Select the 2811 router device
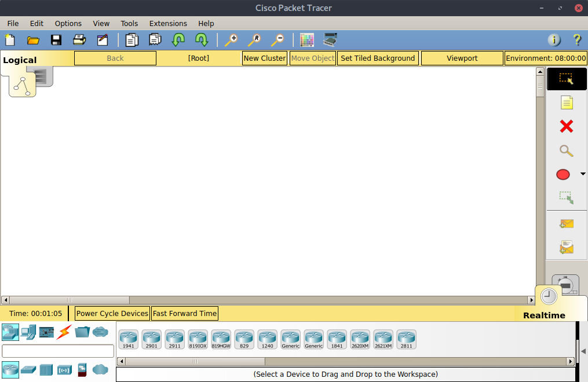Viewport: 588px width, 382px height. point(407,339)
